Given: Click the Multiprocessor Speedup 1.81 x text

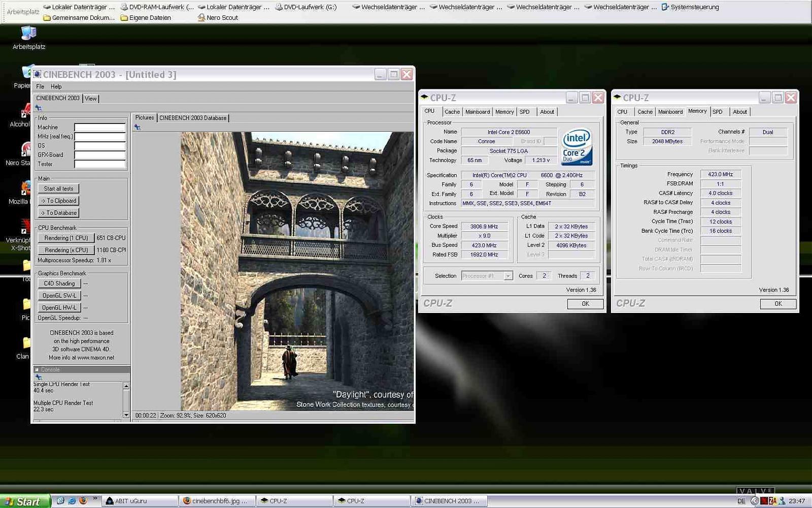Looking at the screenshot, I should click(74, 261).
